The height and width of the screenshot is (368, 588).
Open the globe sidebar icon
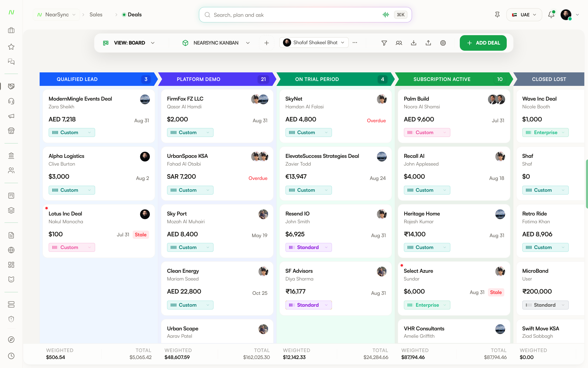(x=11, y=250)
